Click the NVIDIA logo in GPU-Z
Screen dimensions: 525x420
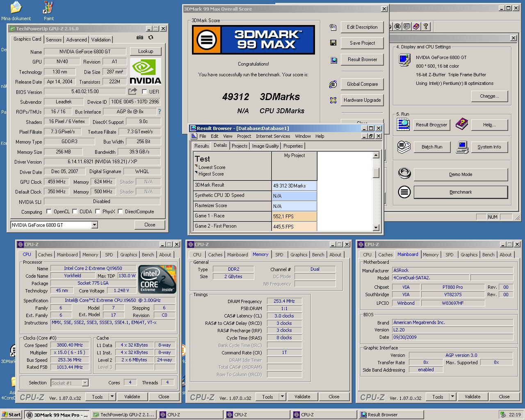click(145, 71)
